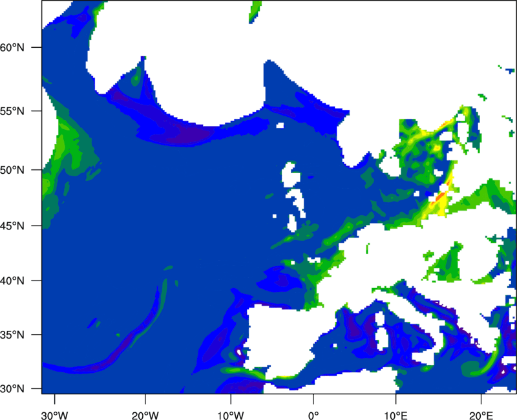
Task: Click the 0° longitude label
Action: 313,415
